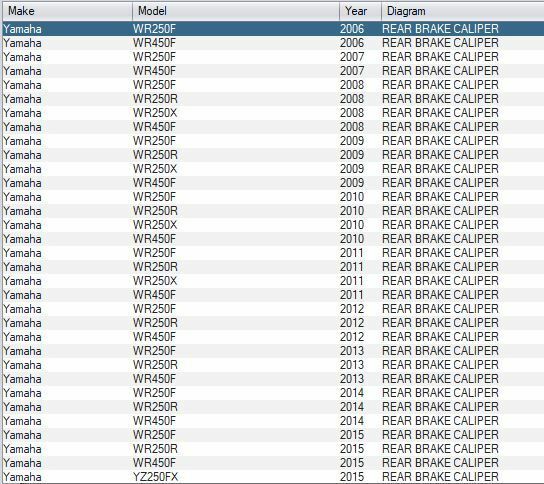Choose the 2013 WR450F row
The width and height of the screenshot is (544, 484).
point(273,379)
